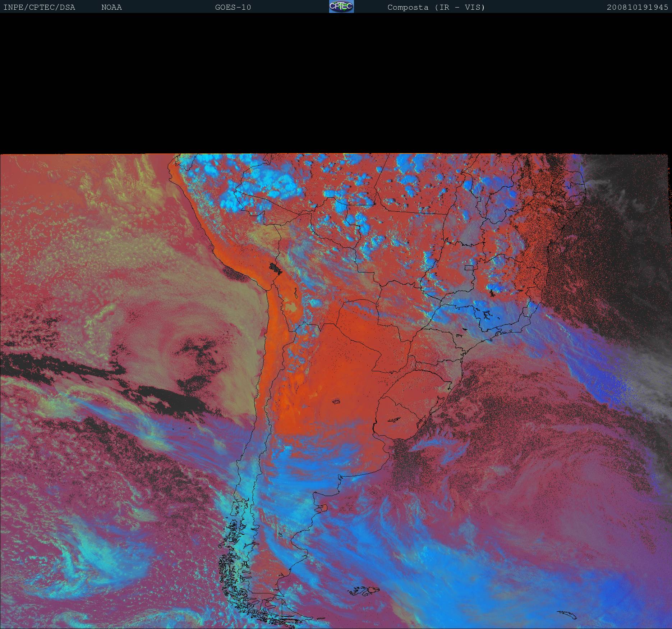Click the Composta (IR - VIS) title
This screenshot has height=629, width=672.
(436, 7)
